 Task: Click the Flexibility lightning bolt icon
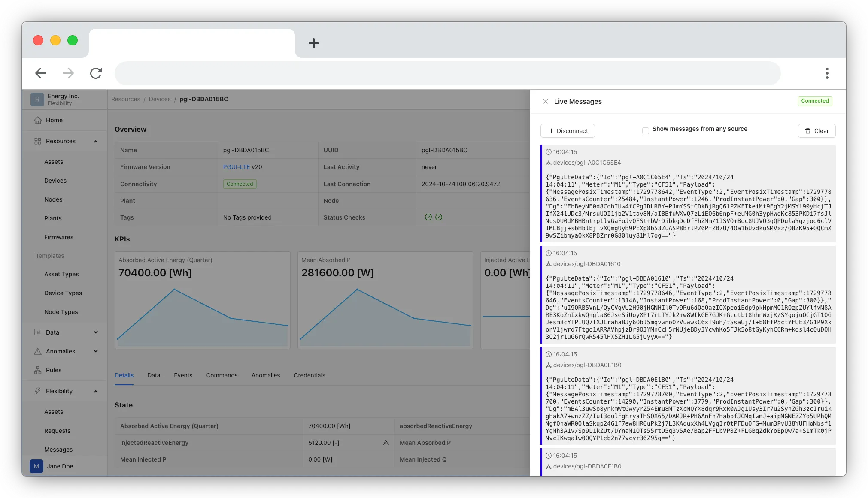point(38,391)
